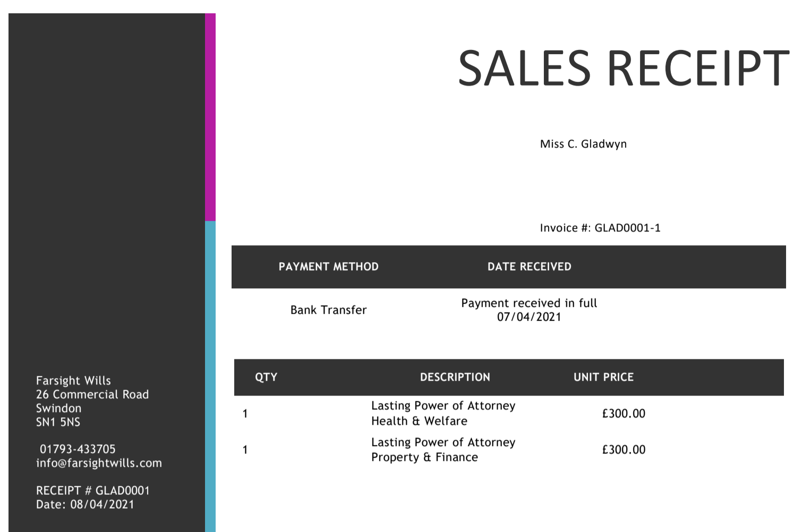Click the £300.00 price for Property & Finance
The height and width of the screenshot is (532, 802).
624,450
